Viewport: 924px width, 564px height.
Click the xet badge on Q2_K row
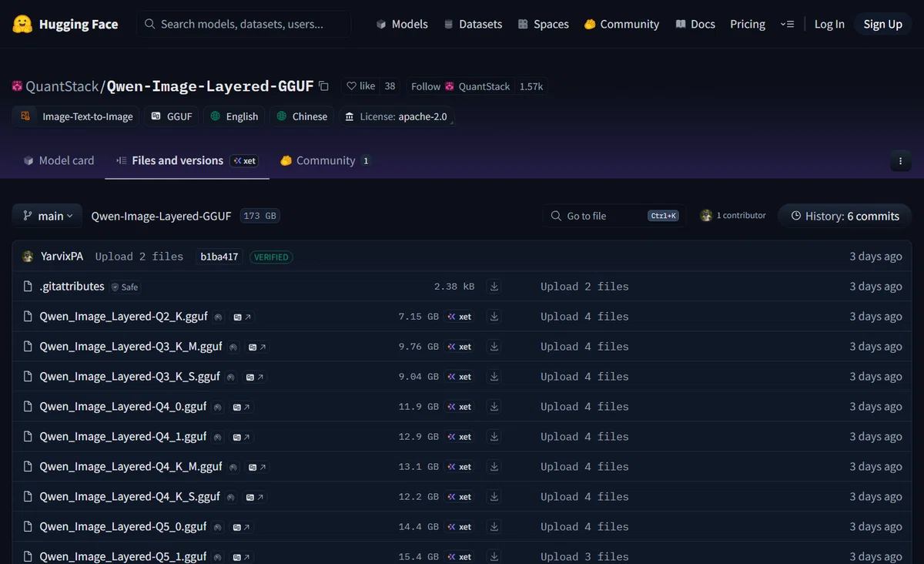click(460, 317)
